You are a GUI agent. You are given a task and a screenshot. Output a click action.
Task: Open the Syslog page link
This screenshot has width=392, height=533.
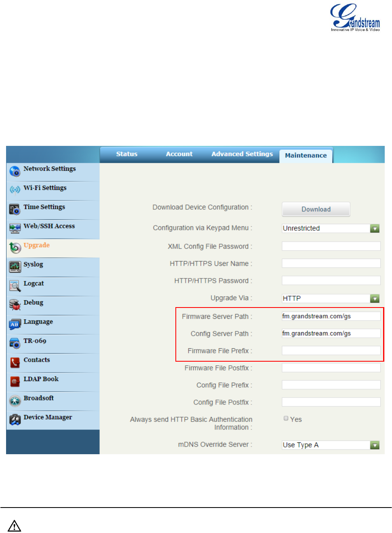pyautogui.click(x=33, y=264)
